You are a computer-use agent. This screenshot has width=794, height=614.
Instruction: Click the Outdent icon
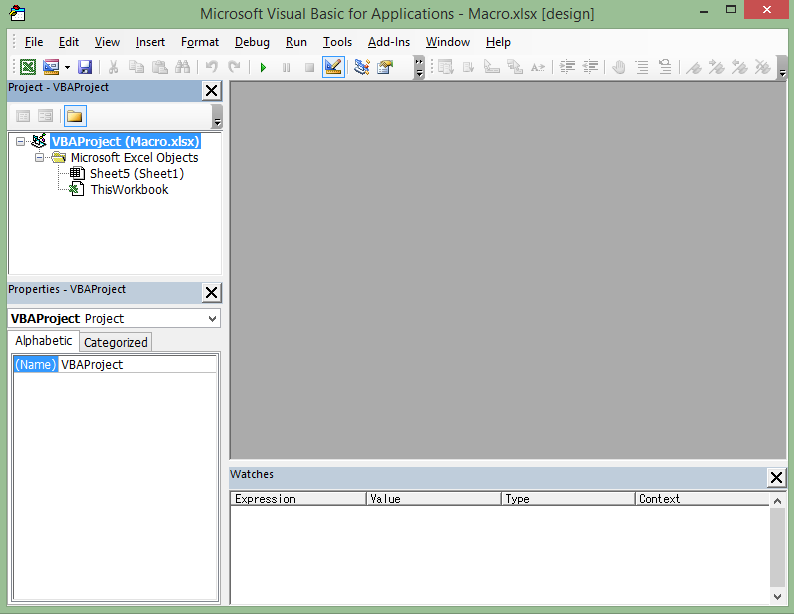pyautogui.click(x=590, y=67)
